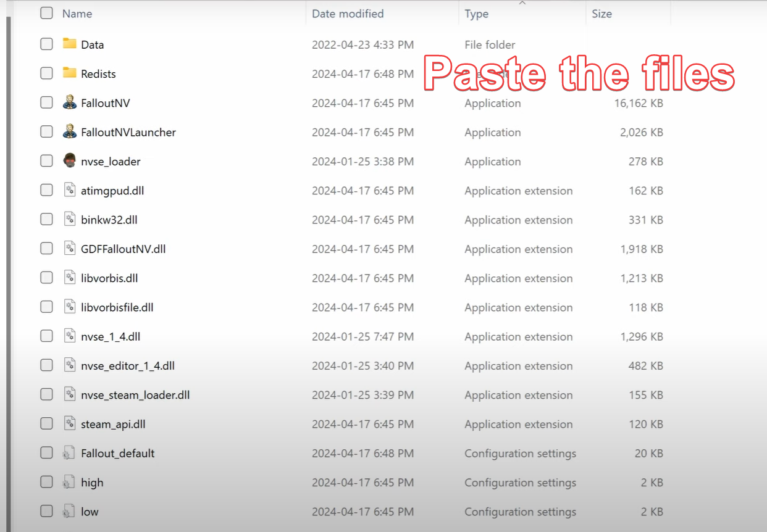This screenshot has height=532, width=767.
Task: Select the nvse_steam_loader.dll file name
Action: pos(135,395)
